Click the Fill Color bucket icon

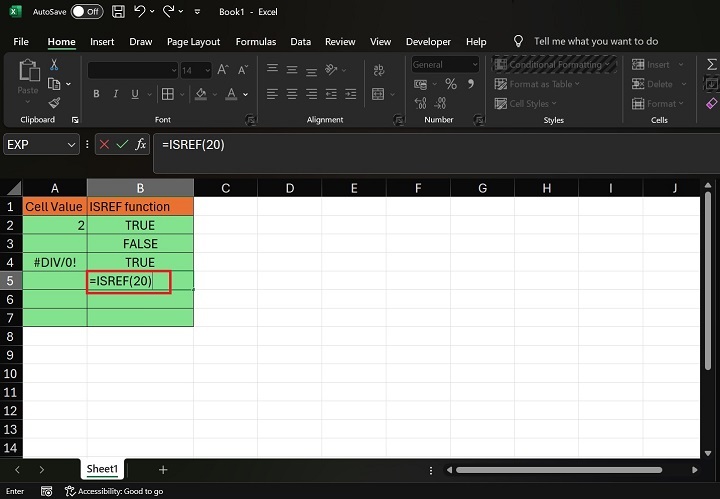(201, 94)
